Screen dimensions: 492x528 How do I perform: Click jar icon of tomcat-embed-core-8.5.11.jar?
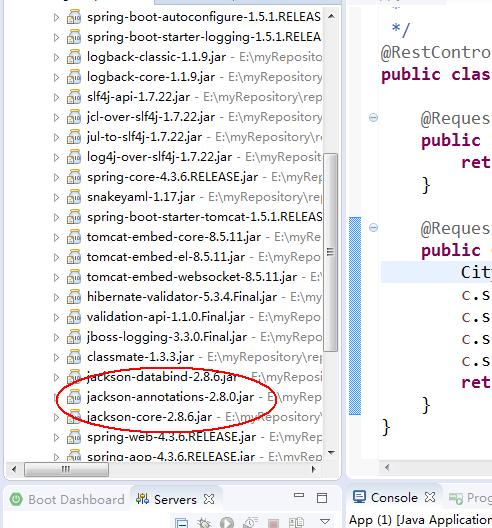pyautogui.click(x=74, y=237)
